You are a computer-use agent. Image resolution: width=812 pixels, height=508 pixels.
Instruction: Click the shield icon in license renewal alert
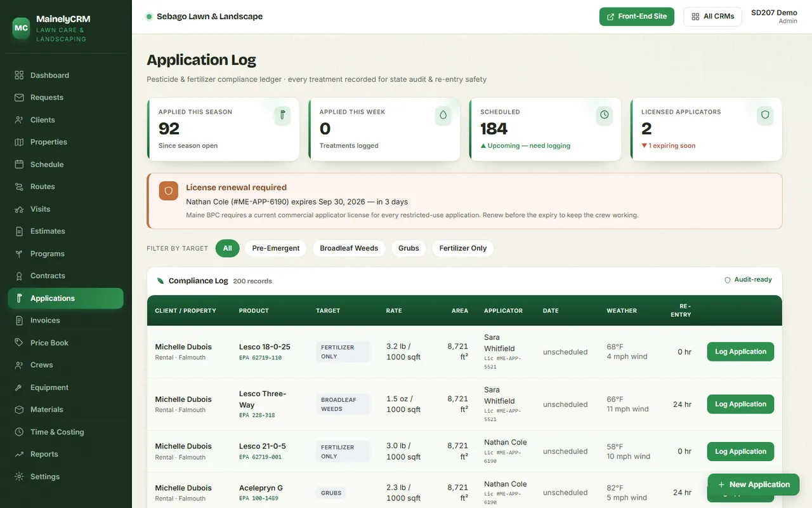pos(169,190)
